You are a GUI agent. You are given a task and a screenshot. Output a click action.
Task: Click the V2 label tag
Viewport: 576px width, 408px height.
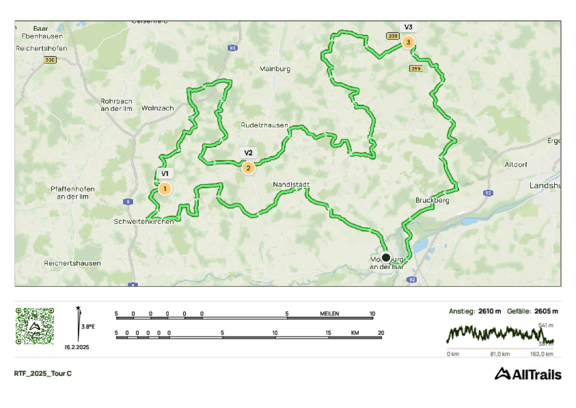[248, 153]
